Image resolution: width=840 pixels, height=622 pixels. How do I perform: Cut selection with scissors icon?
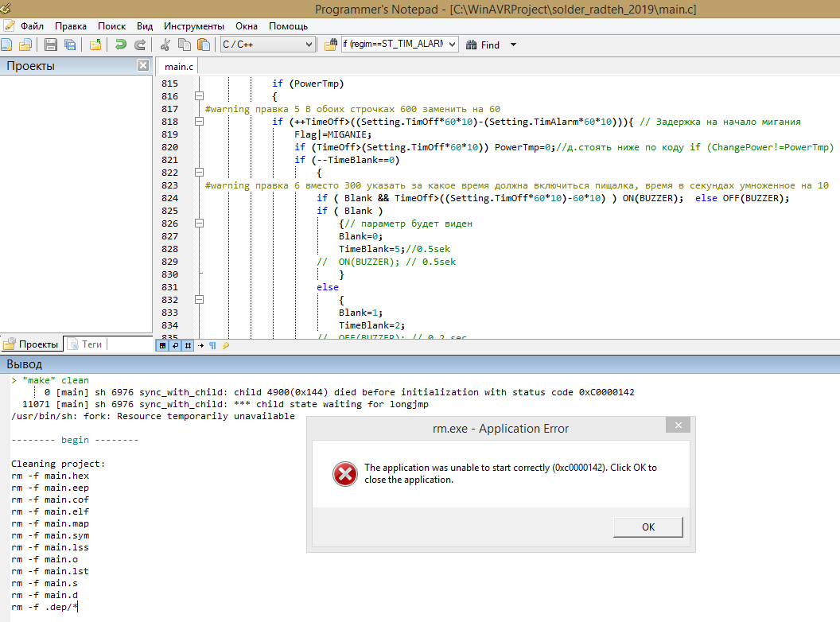click(x=165, y=45)
